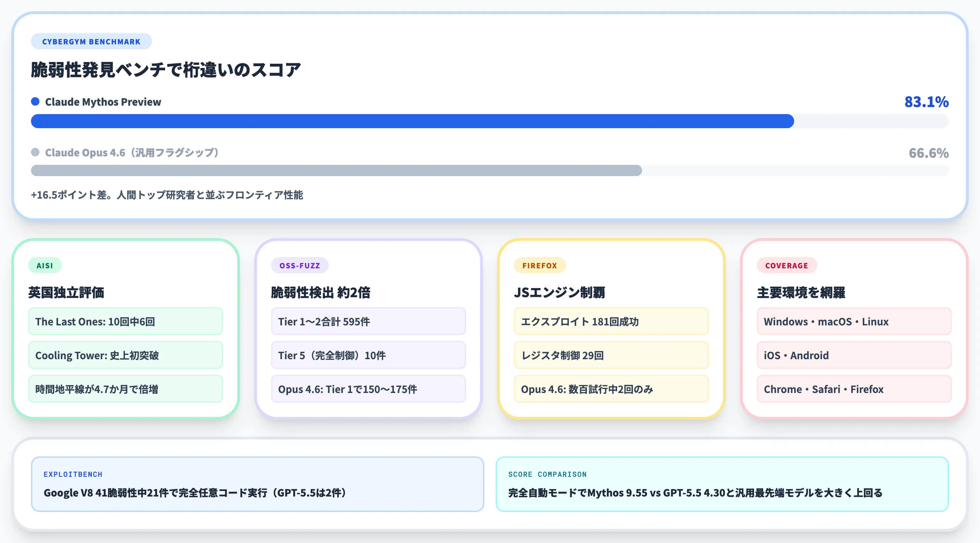Select the row エクスプロイト 181回成功
980x543 pixels.
point(611,322)
